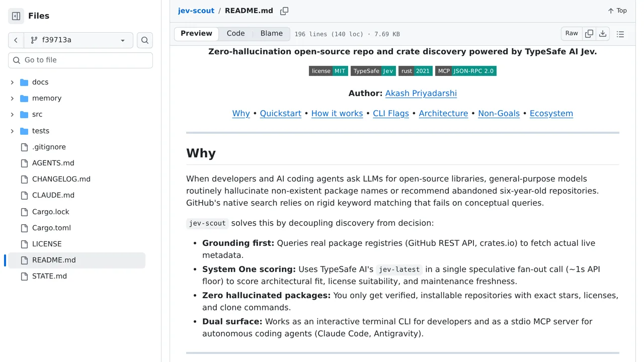This screenshot has width=644, height=362.
Task: Open the jev-scout repository link
Action: (x=196, y=11)
